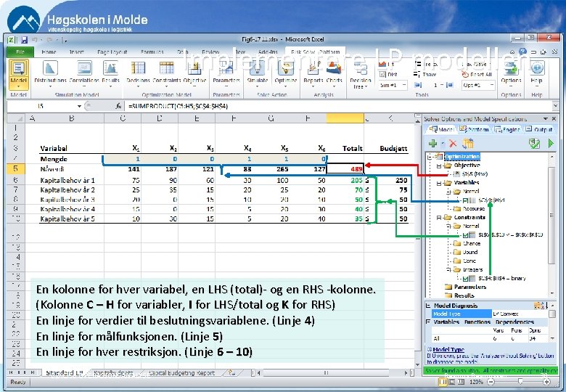Click the zoom in plus button
This screenshot has width=566, height=392.
pyautogui.click(x=546, y=382)
